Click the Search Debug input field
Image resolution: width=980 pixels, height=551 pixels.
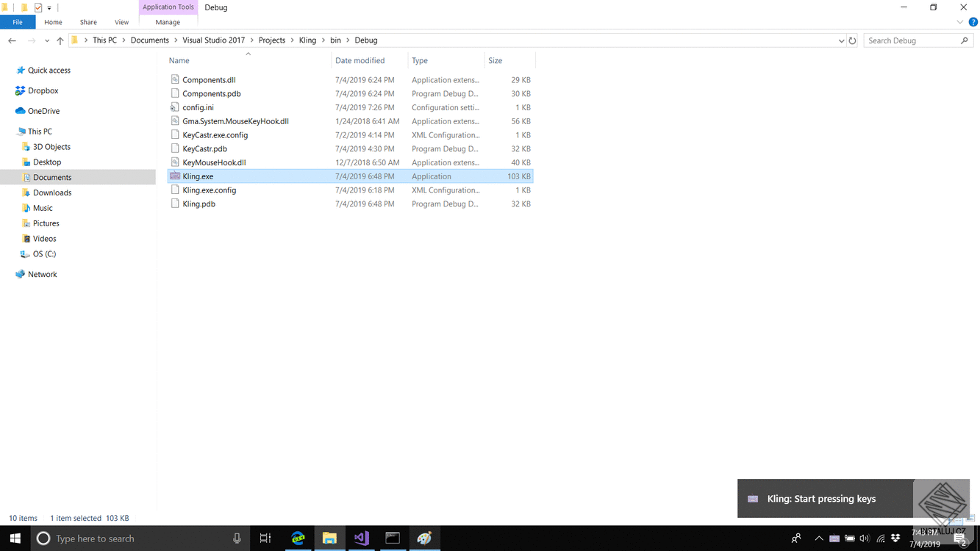tap(918, 40)
